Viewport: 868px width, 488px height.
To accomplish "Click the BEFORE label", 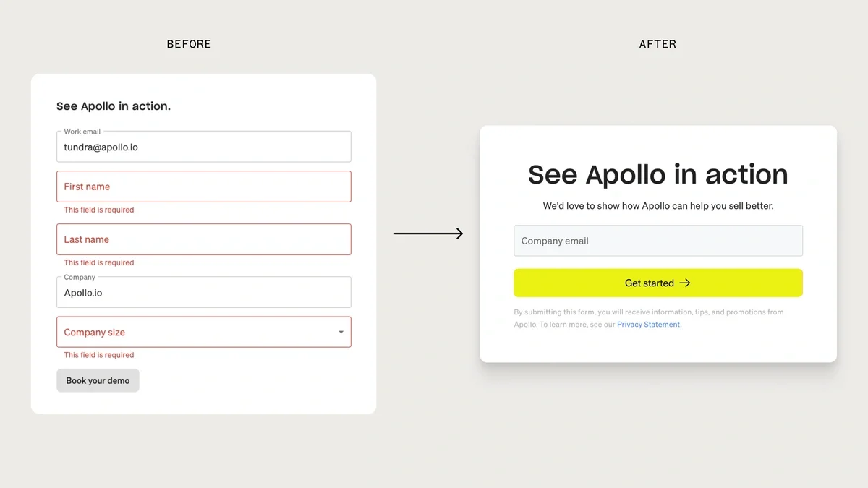I will (x=189, y=44).
